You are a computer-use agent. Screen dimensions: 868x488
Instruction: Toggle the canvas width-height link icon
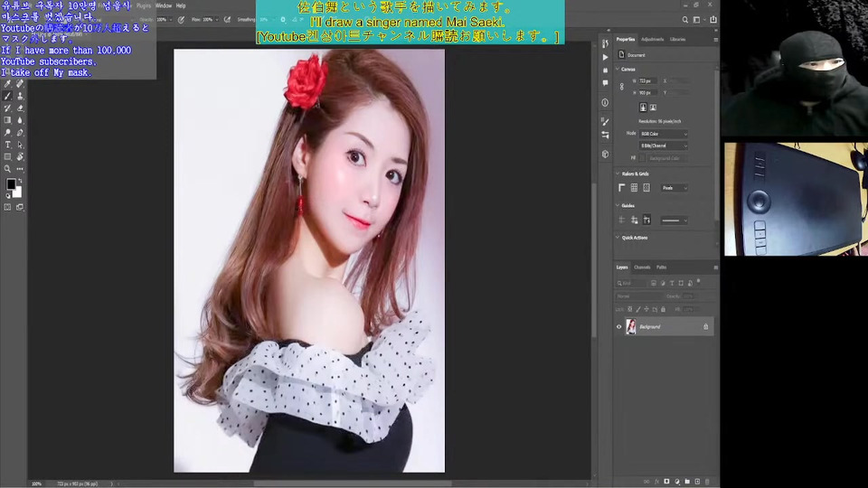click(x=622, y=87)
